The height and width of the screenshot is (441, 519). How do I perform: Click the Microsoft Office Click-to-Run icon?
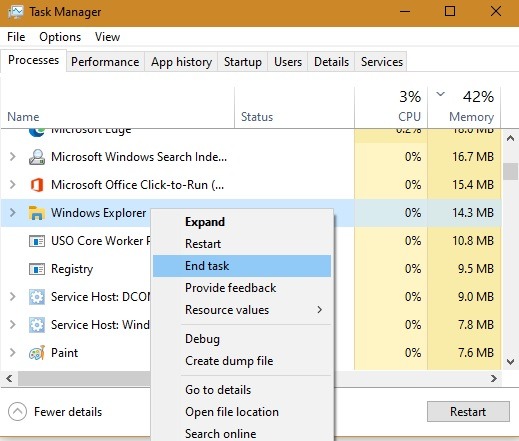37,185
